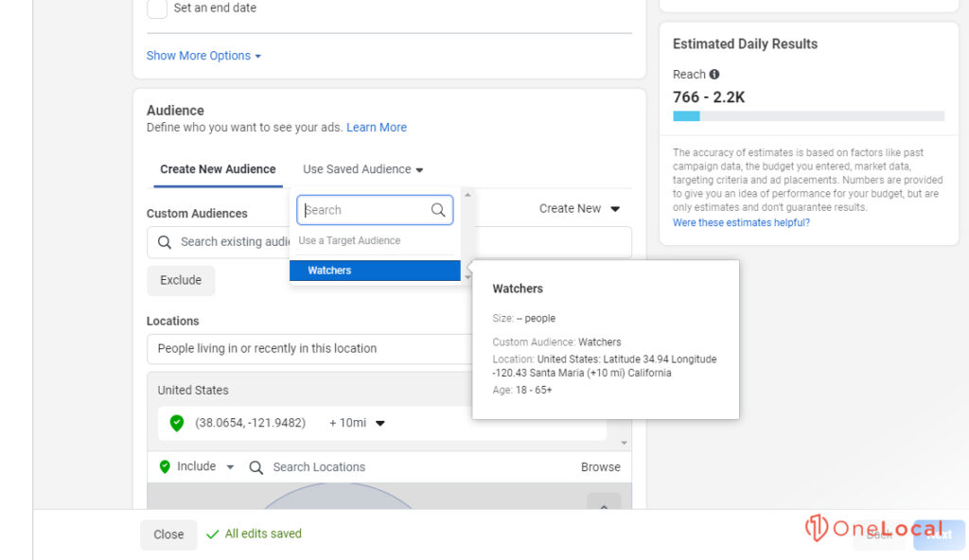
Task: Click the scroll-up chevron on the map
Action: tap(604, 508)
